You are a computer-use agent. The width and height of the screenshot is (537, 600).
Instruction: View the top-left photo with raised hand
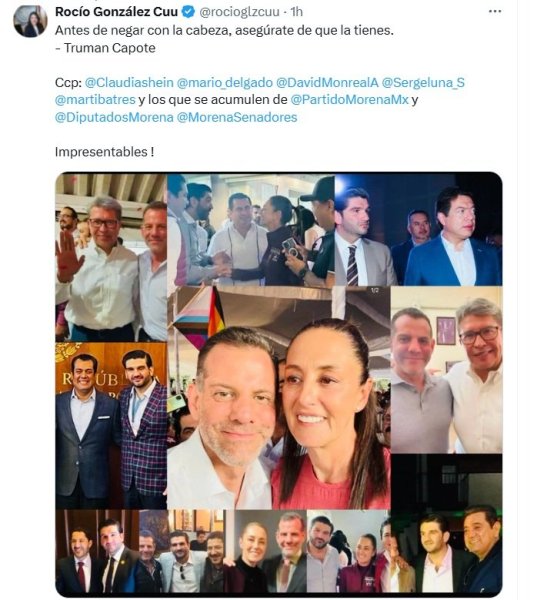coord(111,258)
